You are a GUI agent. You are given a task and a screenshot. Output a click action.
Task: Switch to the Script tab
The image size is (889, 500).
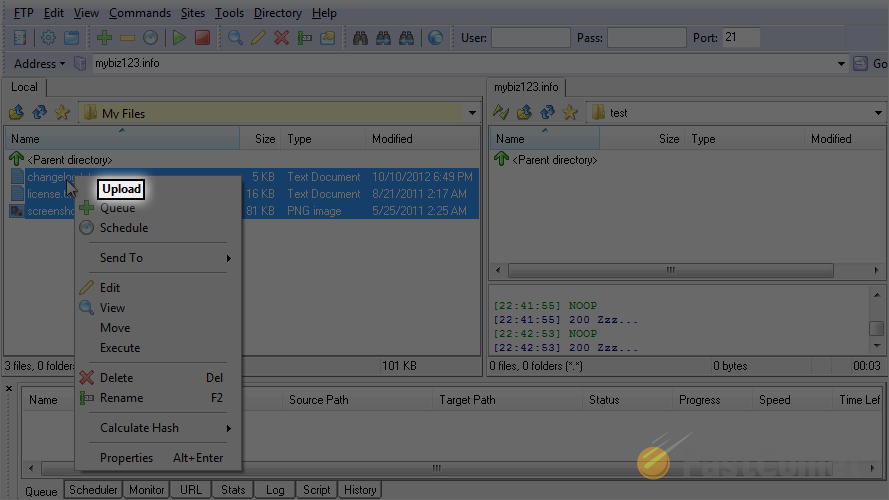pos(316,490)
